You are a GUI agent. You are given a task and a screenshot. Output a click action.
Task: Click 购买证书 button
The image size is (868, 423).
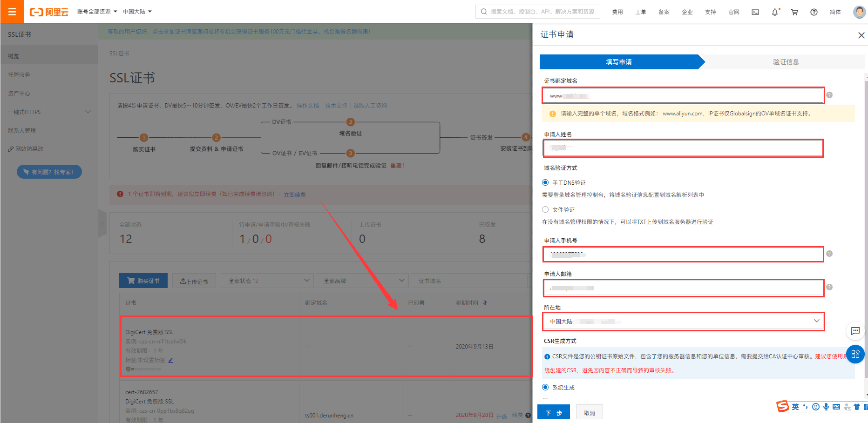pos(143,281)
